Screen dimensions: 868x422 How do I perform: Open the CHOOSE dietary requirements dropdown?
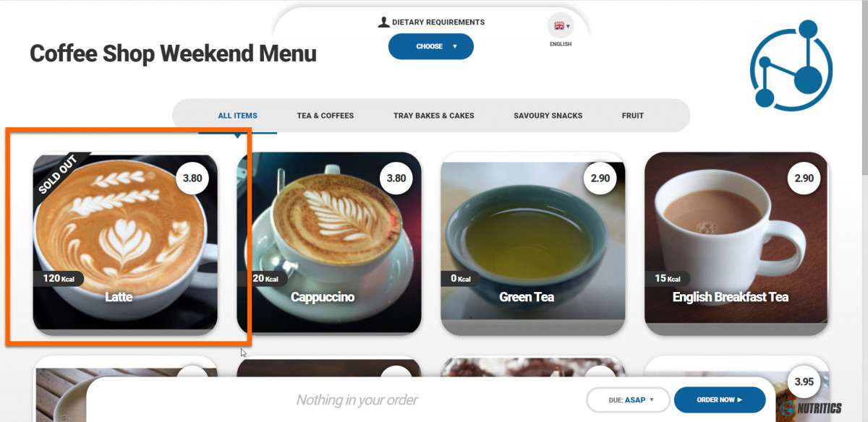click(431, 46)
